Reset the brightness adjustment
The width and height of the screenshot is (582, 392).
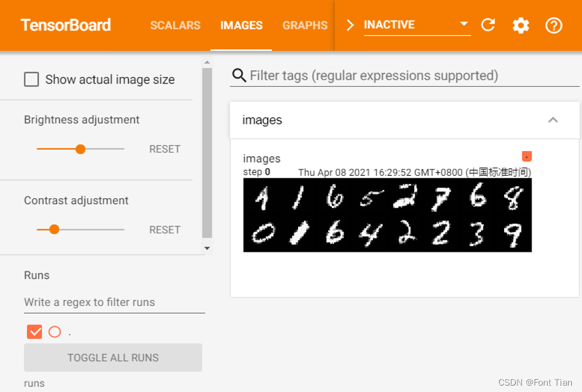click(165, 149)
